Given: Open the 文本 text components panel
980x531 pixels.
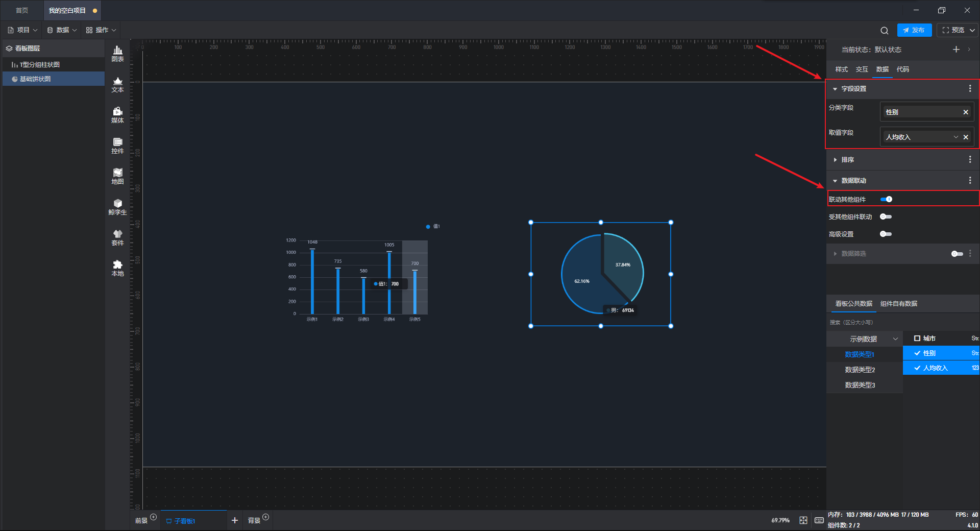Looking at the screenshot, I should pos(117,84).
